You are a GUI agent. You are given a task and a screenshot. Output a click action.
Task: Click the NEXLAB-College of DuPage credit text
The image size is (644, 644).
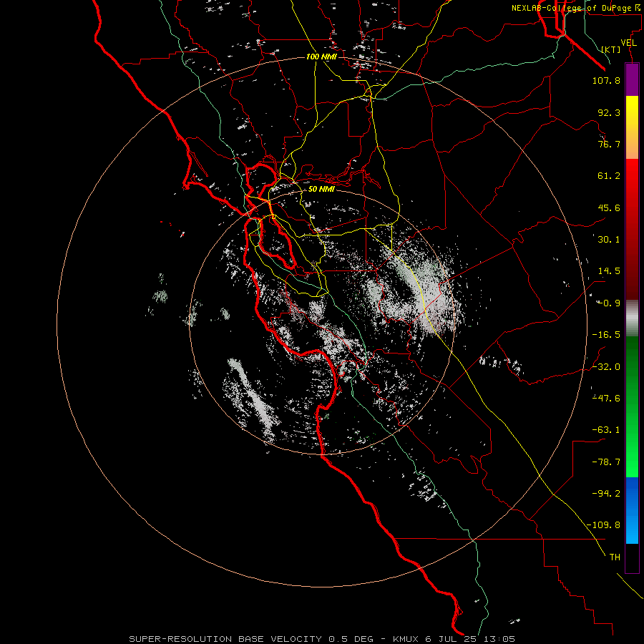575,8
